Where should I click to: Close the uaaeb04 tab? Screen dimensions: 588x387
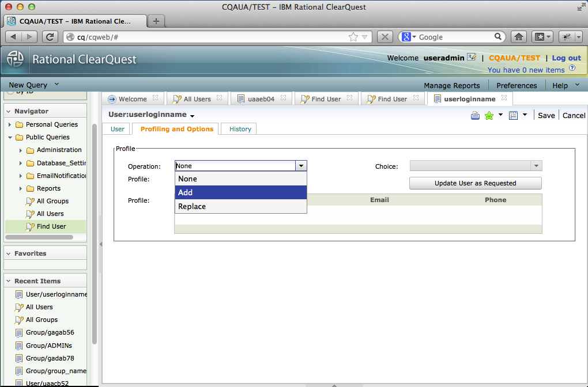tap(283, 98)
